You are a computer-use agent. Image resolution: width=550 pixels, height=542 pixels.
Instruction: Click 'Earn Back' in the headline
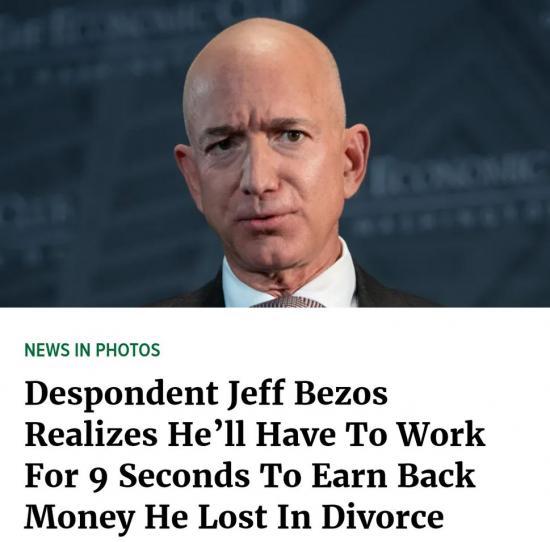pos(394,475)
